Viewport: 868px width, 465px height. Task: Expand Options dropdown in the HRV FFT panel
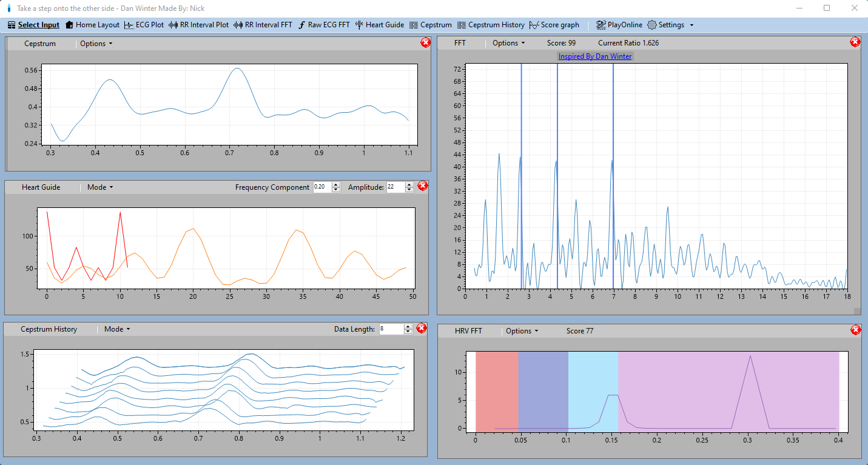(522, 331)
